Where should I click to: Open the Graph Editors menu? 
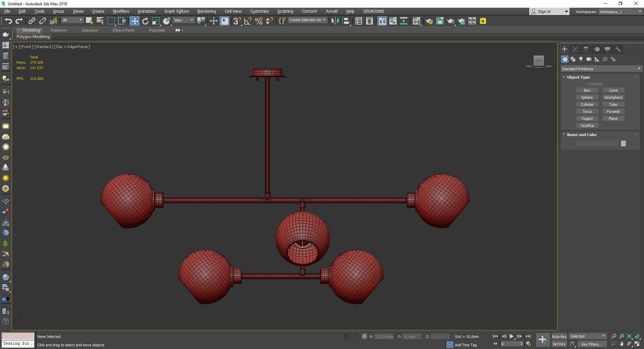click(177, 11)
